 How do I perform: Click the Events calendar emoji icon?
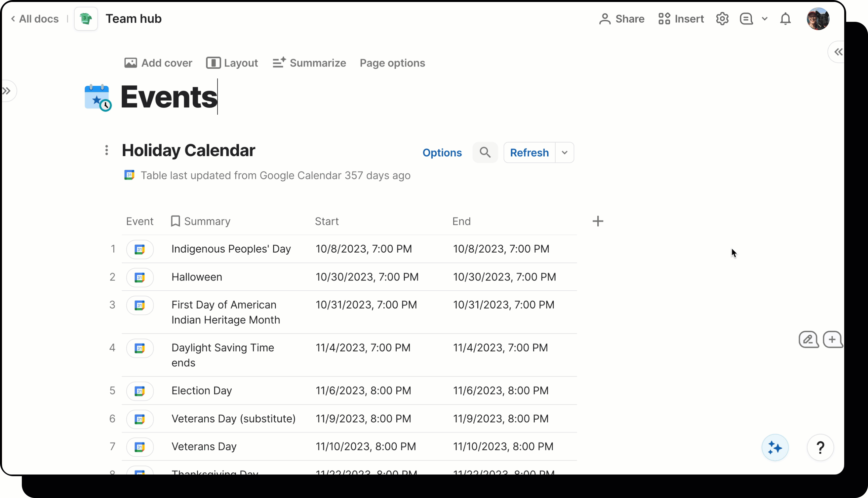98,98
